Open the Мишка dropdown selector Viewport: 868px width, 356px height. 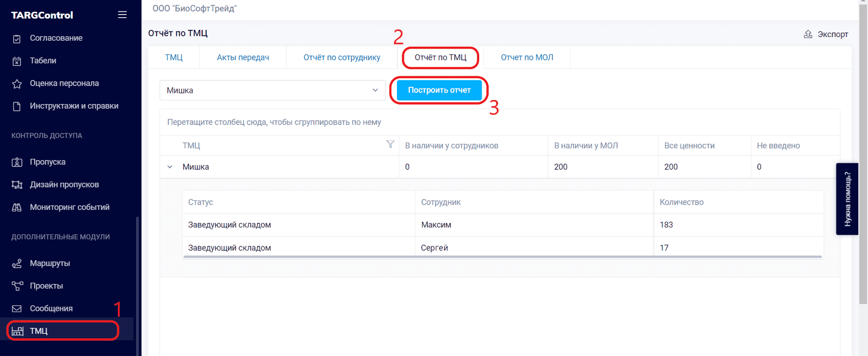272,90
